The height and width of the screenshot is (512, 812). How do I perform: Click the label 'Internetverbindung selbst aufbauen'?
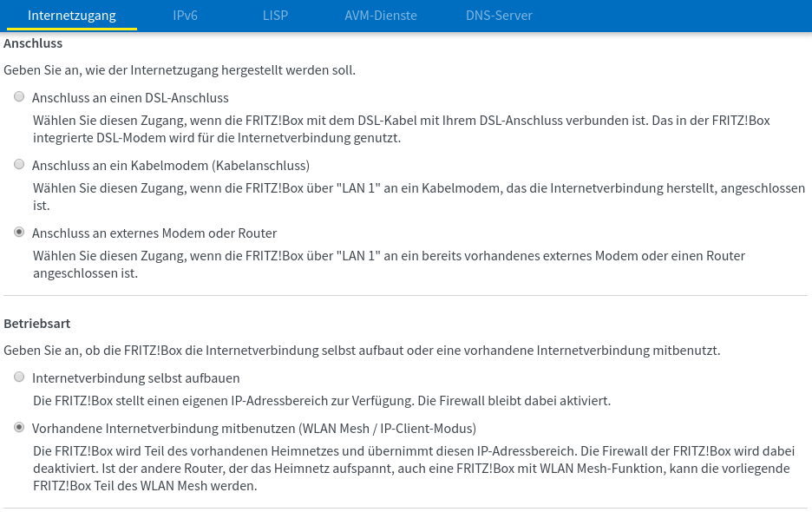coord(135,378)
